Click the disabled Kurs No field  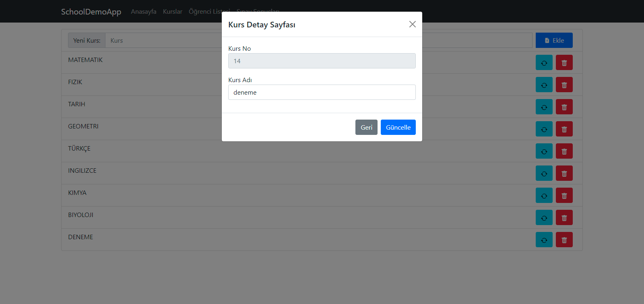click(x=322, y=61)
